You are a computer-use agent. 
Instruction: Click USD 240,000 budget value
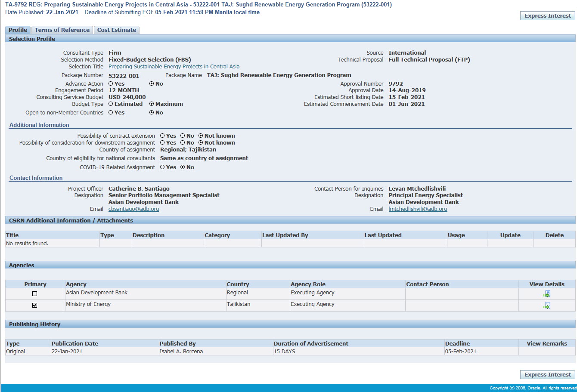(127, 97)
